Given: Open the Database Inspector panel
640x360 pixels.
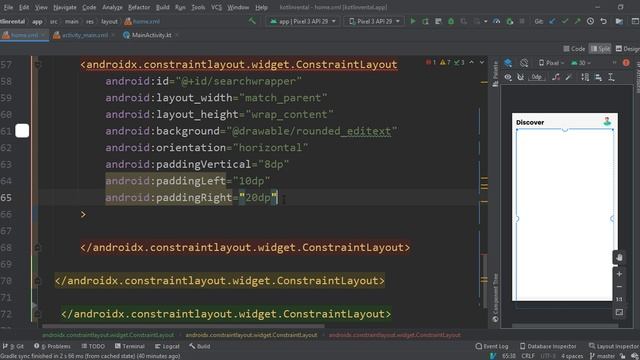Looking at the screenshot, I should [x=548, y=346].
